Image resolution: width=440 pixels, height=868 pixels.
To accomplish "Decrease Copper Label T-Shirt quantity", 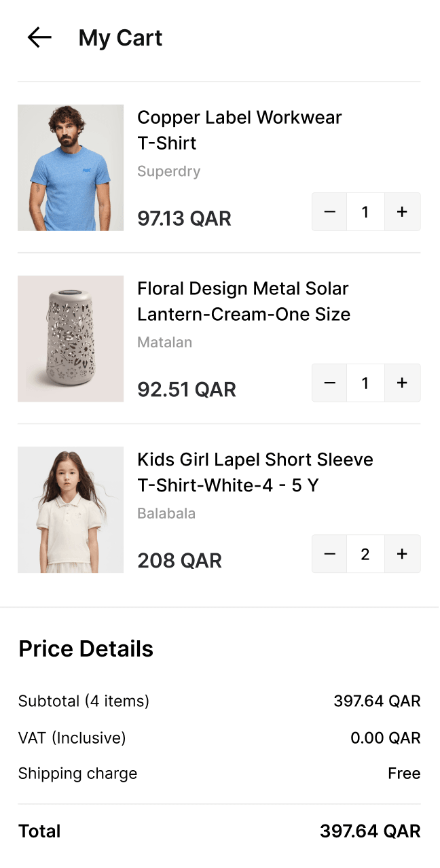I will pyautogui.click(x=330, y=212).
